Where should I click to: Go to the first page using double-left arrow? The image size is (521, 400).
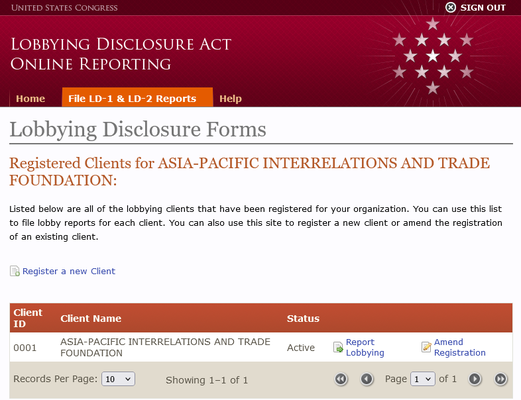[341, 379]
